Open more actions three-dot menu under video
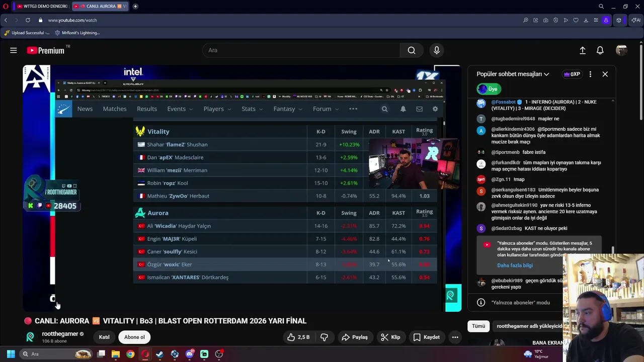 [455, 337]
